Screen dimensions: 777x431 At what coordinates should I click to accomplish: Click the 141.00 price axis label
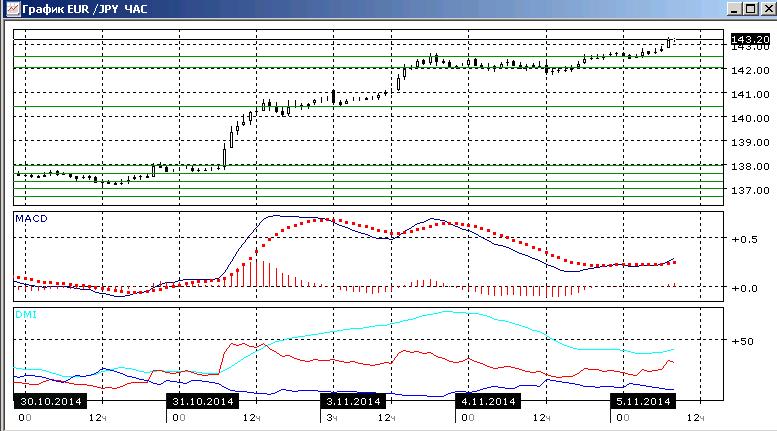click(x=750, y=94)
